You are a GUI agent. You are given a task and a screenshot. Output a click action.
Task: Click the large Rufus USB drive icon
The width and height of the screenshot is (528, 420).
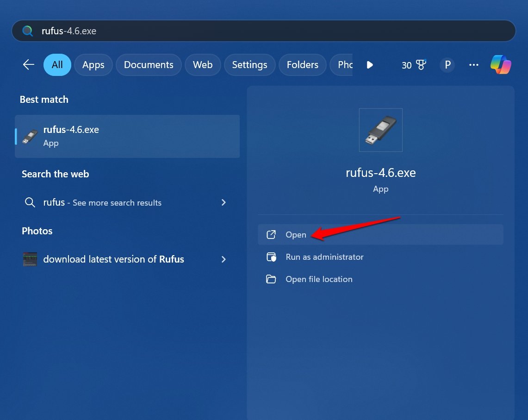click(x=380, y=130)
